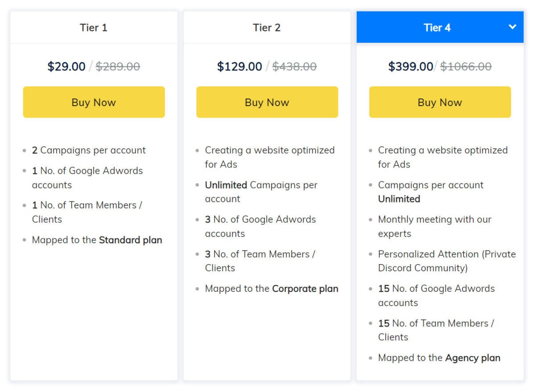The height and width of the screenshot is (392, 535).
Task: Click the $399.00 price on Tier 4
Action: [x=410, y=66]
